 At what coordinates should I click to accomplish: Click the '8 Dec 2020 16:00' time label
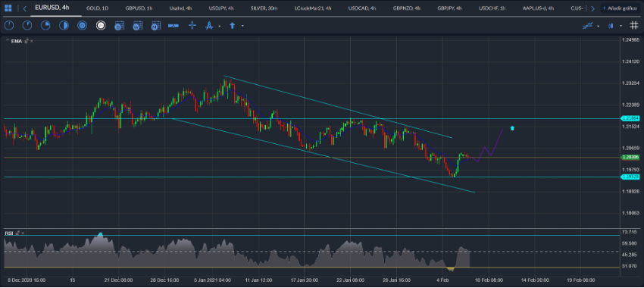(27, 280)
